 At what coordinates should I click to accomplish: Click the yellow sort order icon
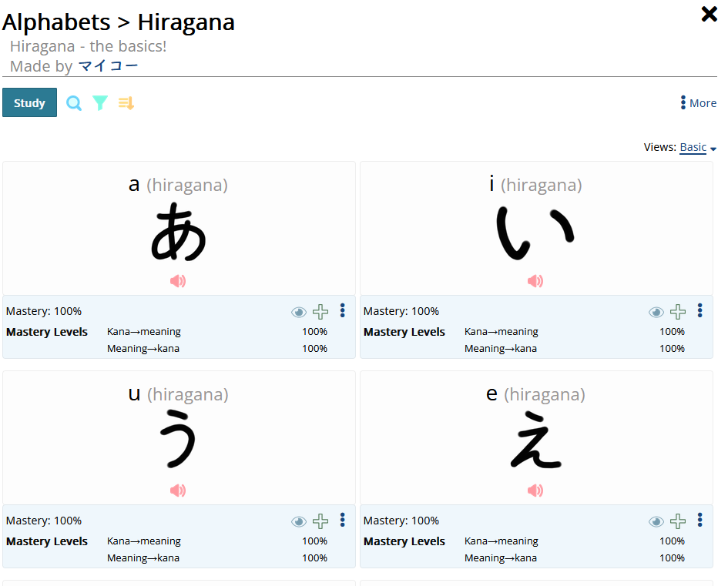pyautogui.click(x=126, y=103)
